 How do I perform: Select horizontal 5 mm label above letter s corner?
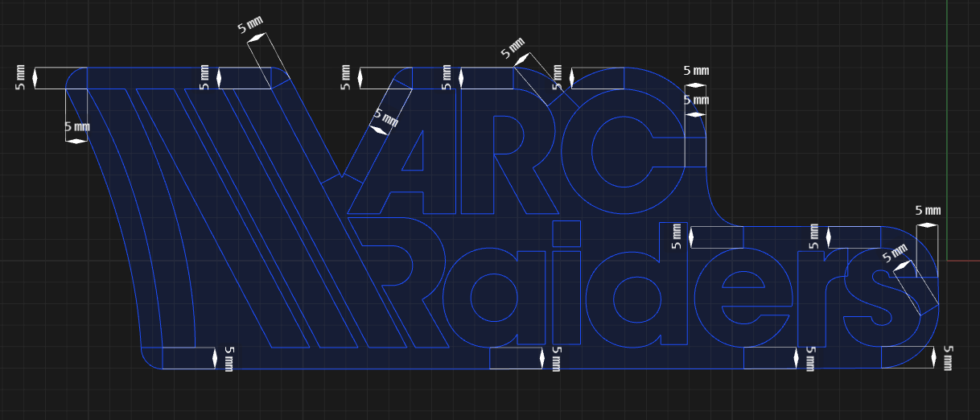(928, 210)
